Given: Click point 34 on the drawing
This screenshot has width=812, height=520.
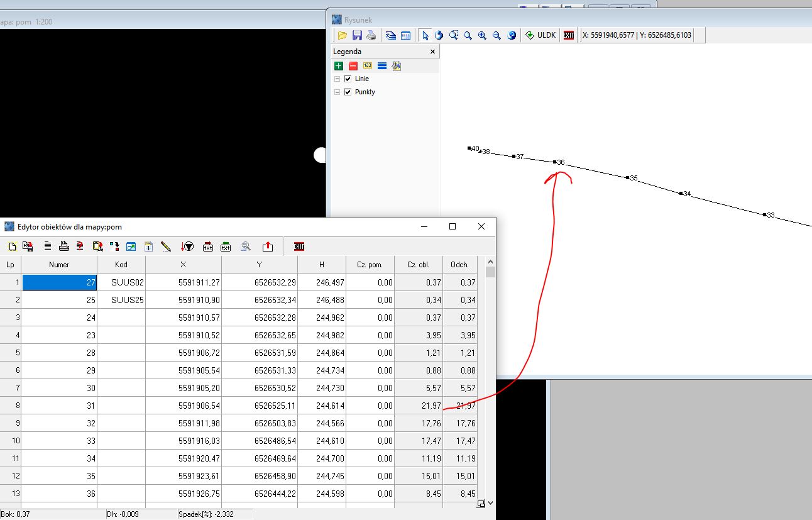Looking at the screenshot, I should 681,194.
